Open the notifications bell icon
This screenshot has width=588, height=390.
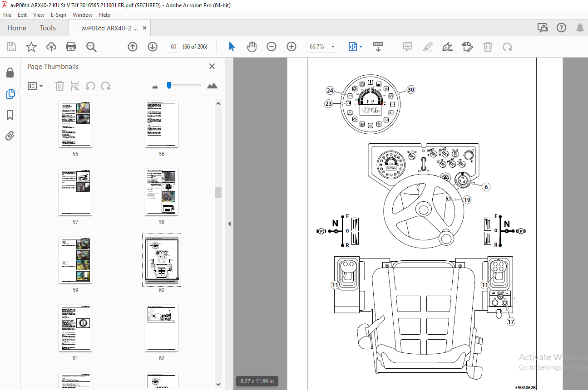tap(580, 28)
